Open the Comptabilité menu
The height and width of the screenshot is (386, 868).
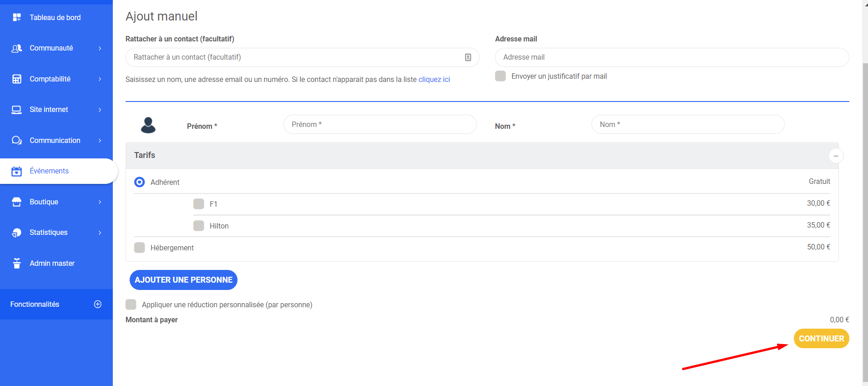[x=56, y=79]
